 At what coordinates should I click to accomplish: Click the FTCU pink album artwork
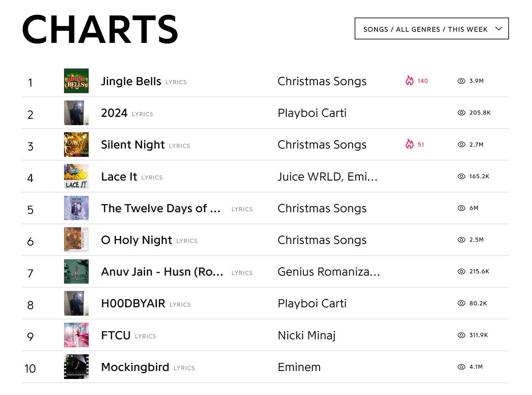(x=76, y=335)
